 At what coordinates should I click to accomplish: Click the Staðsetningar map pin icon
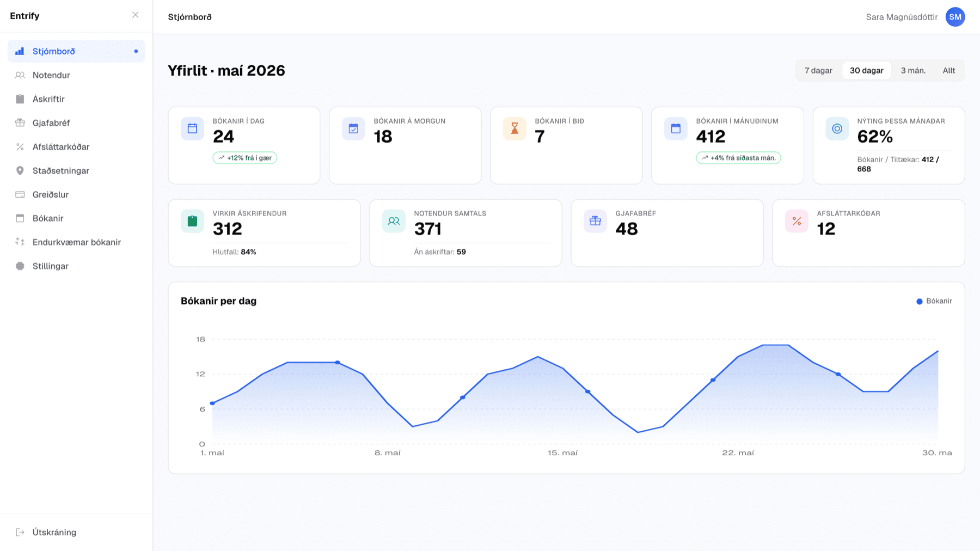pos(20,170)
